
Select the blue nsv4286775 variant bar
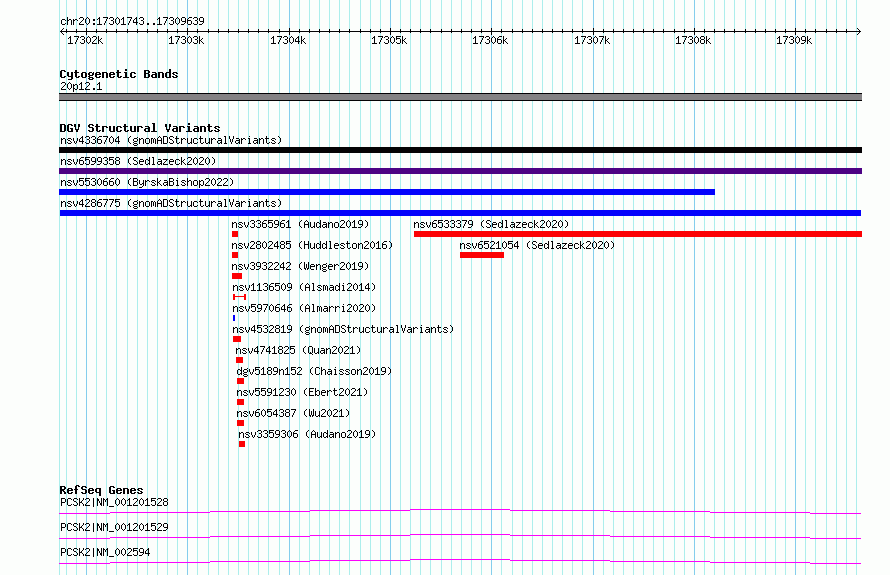click(x=460, y=213)
